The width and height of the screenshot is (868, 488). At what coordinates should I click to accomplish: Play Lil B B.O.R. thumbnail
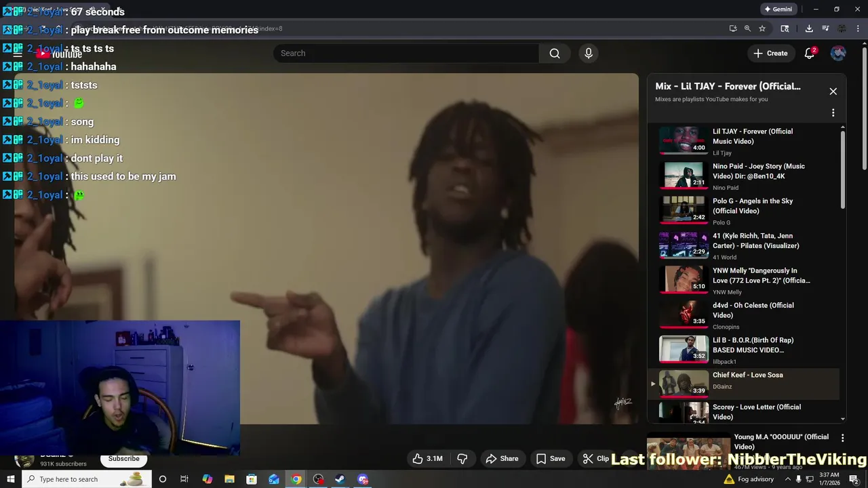[x=684, y=349]
